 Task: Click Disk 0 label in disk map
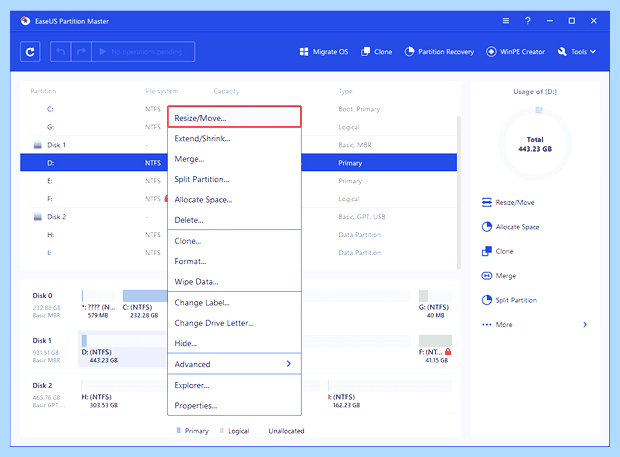42,296
